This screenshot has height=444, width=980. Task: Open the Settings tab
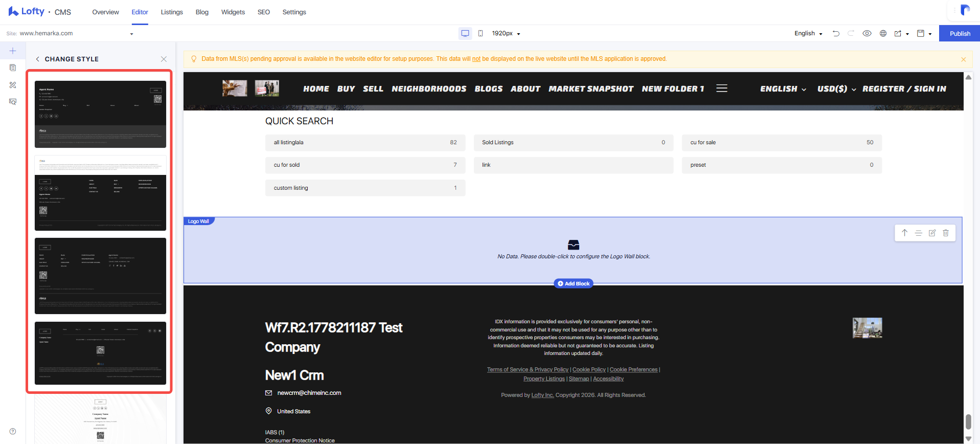coord(294,12)
